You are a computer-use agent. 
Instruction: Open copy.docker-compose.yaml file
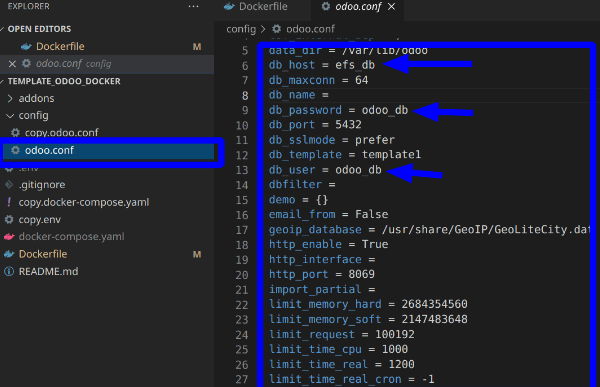tap(84, 202)
